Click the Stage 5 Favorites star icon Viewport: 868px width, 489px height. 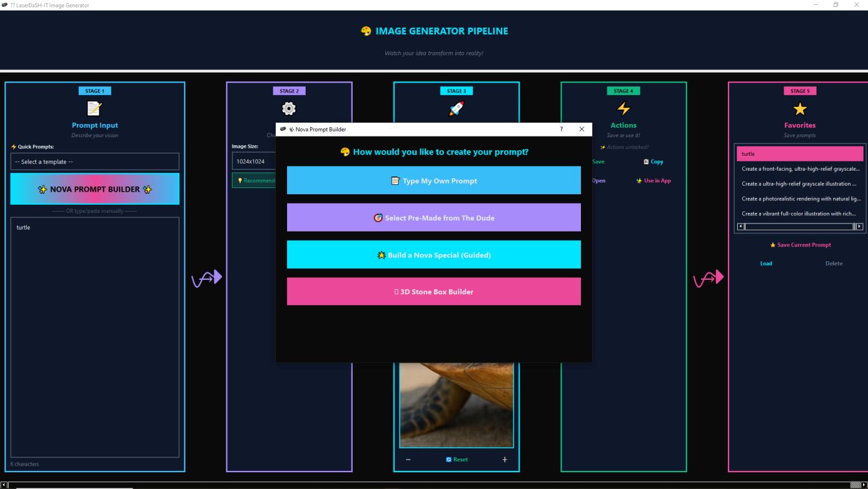point(800,109)
